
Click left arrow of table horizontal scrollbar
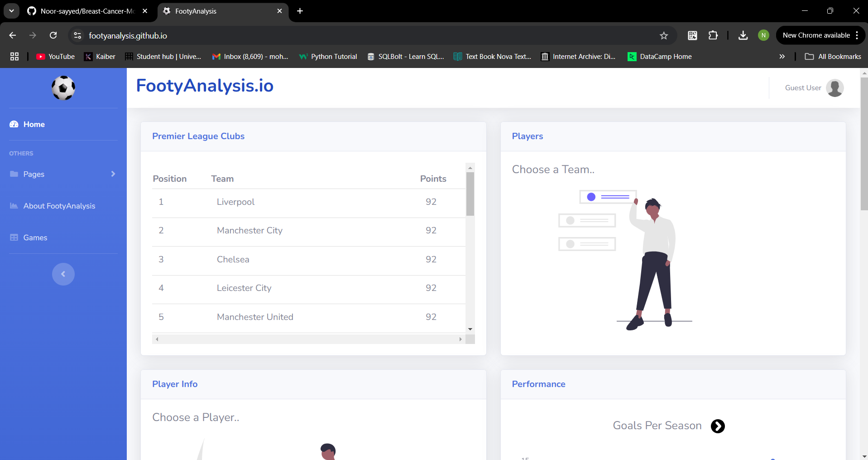[x=157, y=339]
